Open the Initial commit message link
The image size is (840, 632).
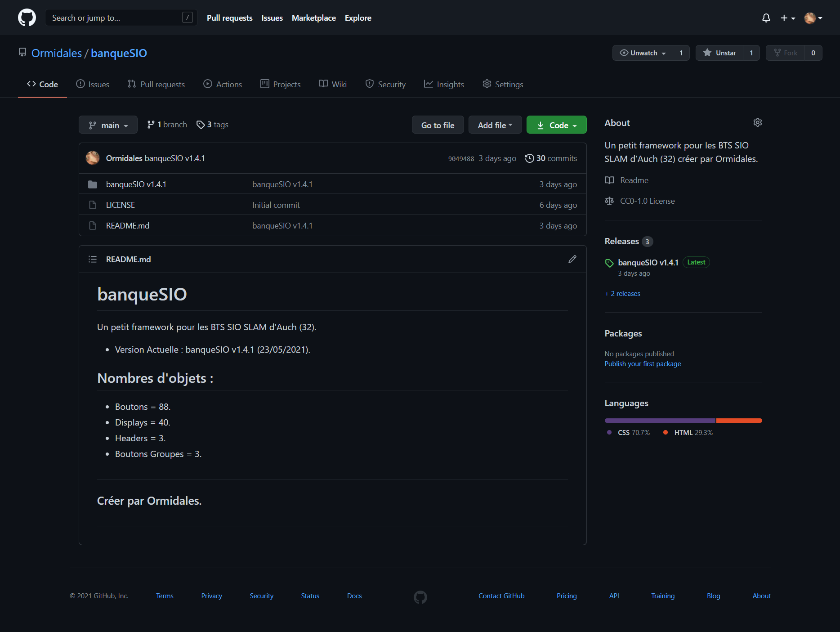coord(276,205)
